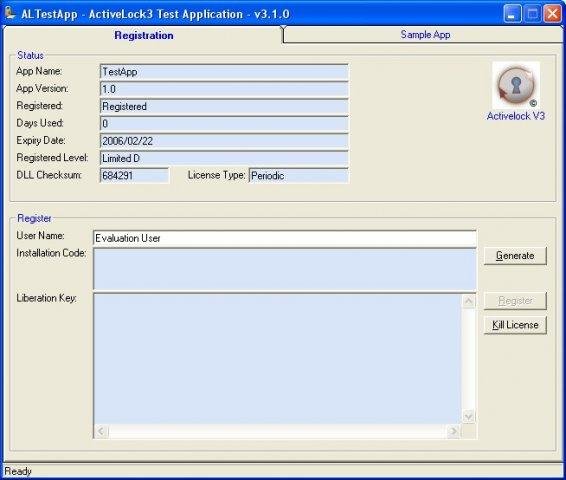Click the Registered status field

(224, 106)
